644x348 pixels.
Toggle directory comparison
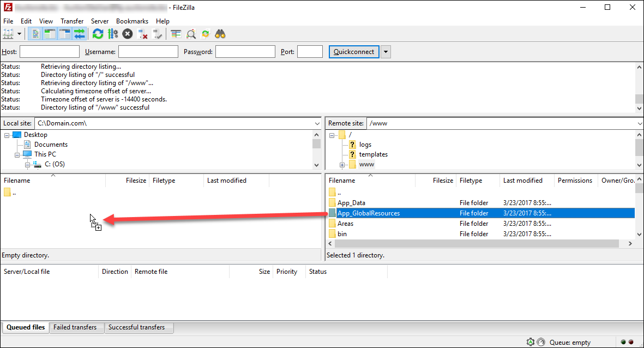pos(190,34)
